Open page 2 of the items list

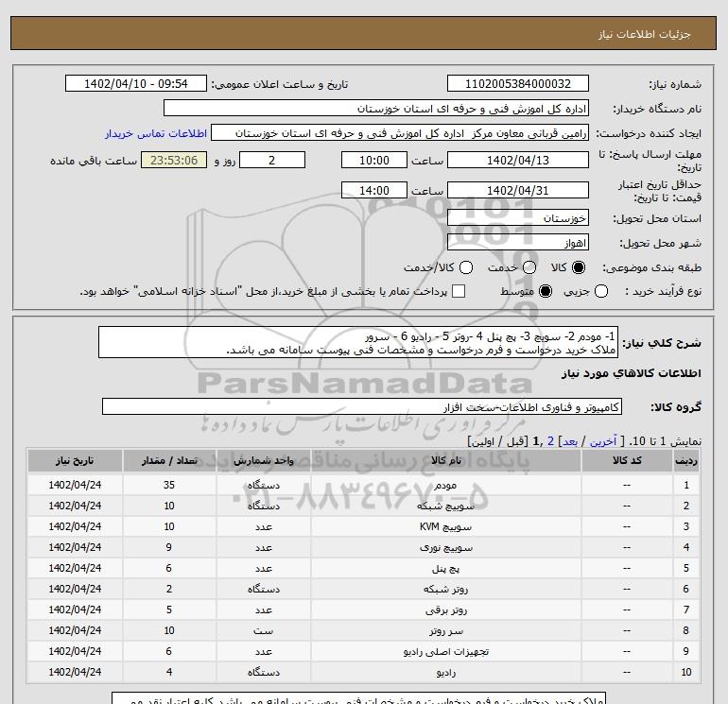[x=550, y=441]
